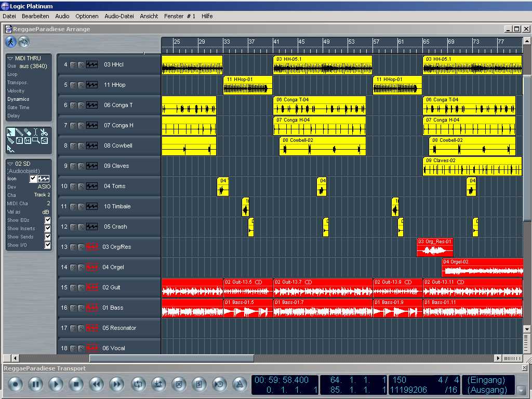Click the tempo value 150
532x399 pixels.
pyautogui.click(x=400, y=380)
